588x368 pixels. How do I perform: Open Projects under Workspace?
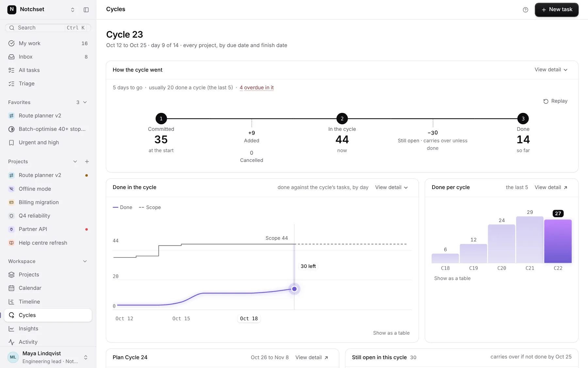point(48,274)
